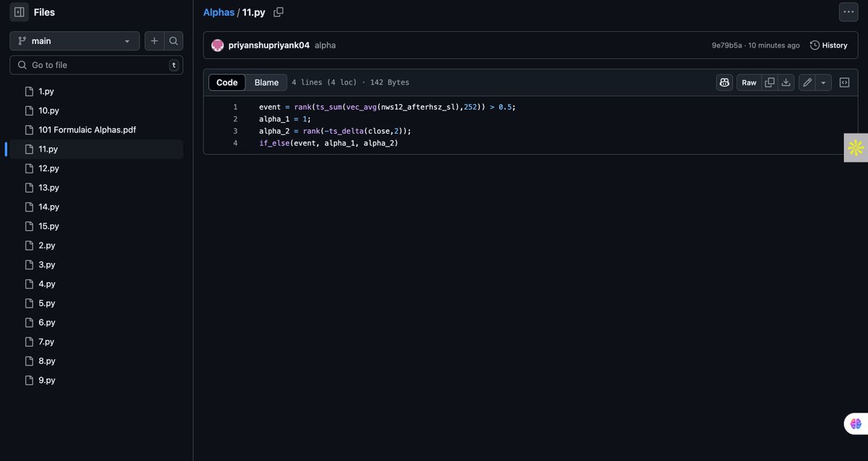Viewport: 868px width, 461px height.
Task: Copy raw file contents
Action: (x=770, y=82)
